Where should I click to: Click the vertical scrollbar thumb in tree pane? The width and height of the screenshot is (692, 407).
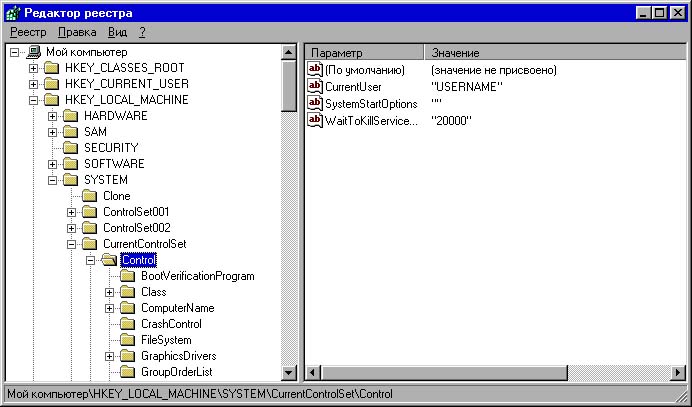click(x=289, y=86)
